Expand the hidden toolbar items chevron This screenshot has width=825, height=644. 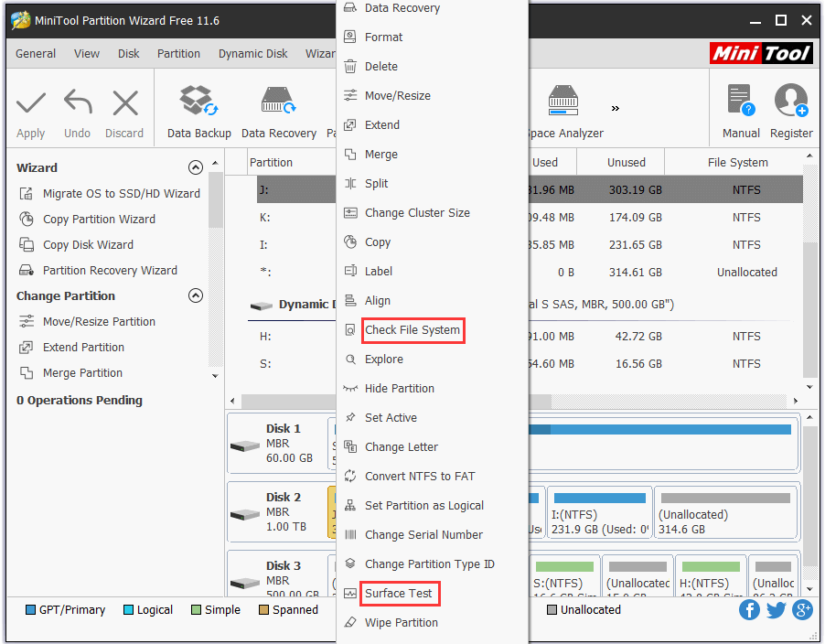(615, 107)
